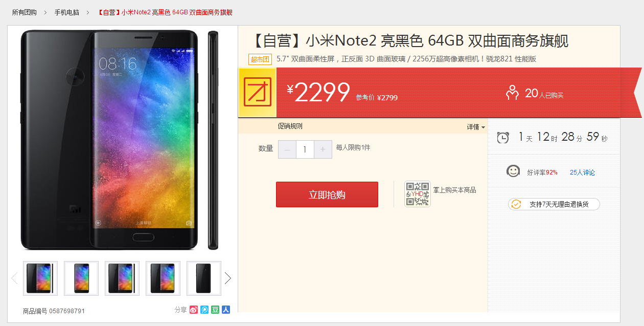Select the back-view phone thumbnail
Screen dimensions: 644x326
pos(204,278)
